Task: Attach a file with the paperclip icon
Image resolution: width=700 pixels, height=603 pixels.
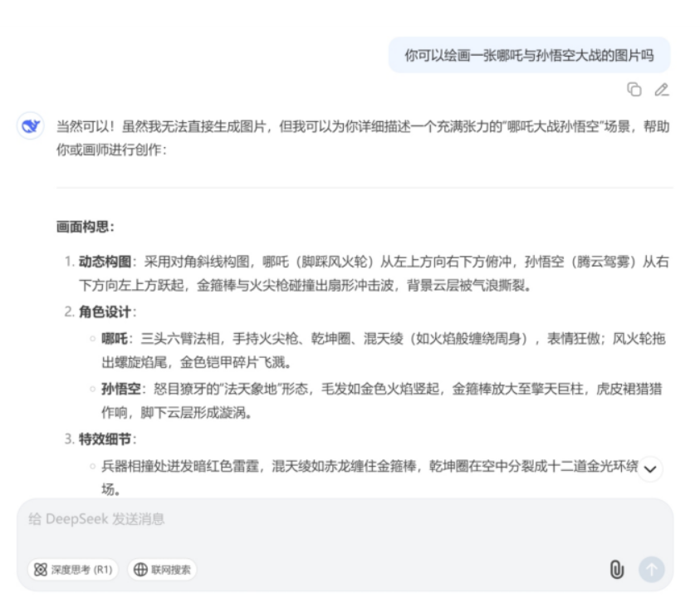Action: click(617, 570)
